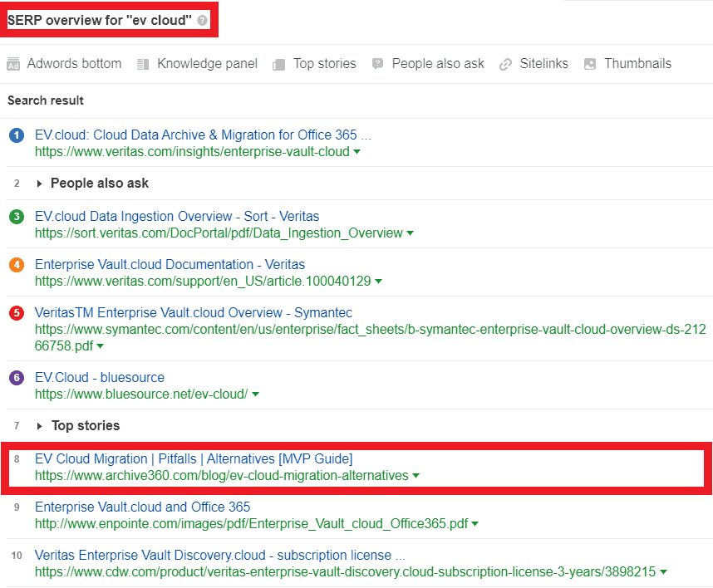Open dropdown next to veritas.com enterprise-vault-cloud URL
The height and width of the screenshot is (588, 713).
pos(357,152)
